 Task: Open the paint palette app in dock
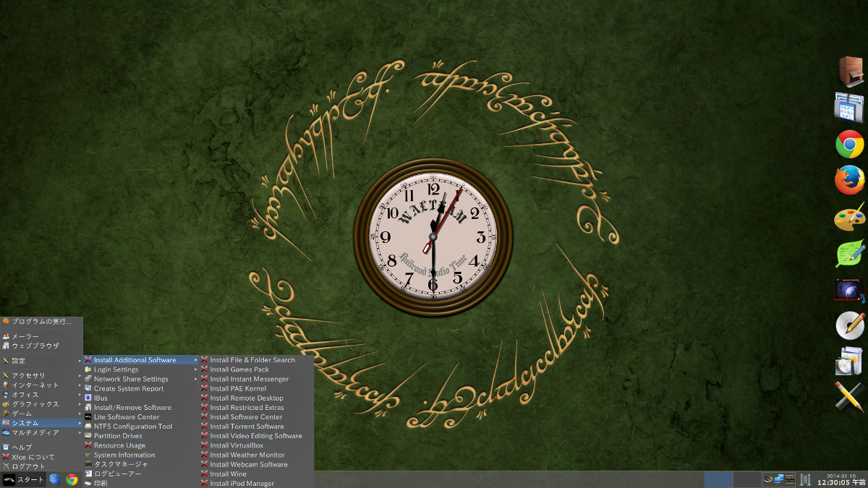coord(850,217)
